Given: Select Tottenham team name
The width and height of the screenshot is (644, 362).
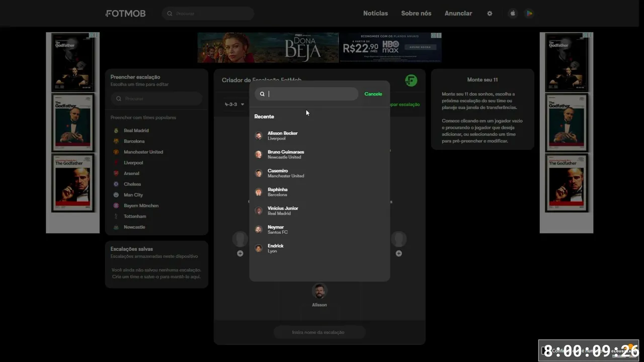Looking at the screenshot, I should [x=135, y=217].
